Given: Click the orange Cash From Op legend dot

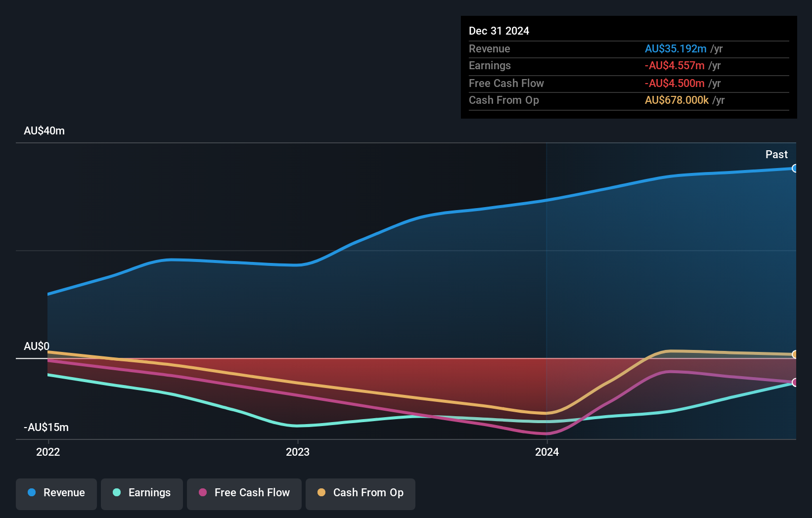Looking at the screenshot, I should pos(322,492).
